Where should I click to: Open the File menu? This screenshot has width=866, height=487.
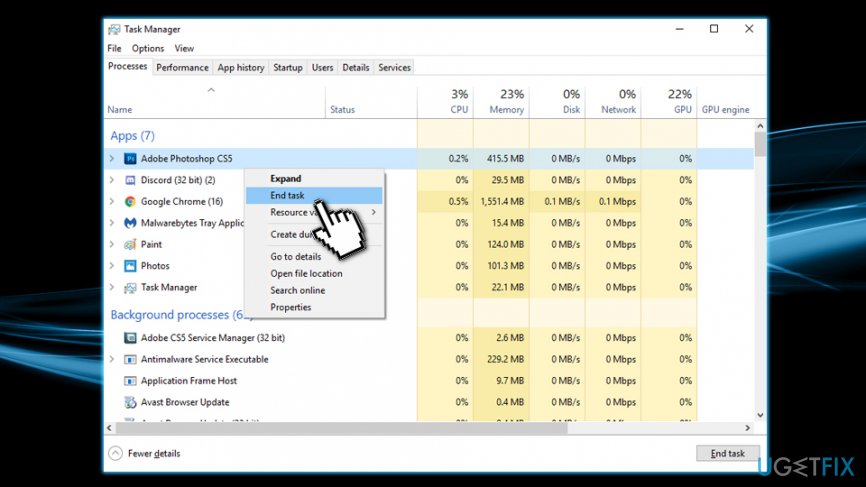pos(114,49)
